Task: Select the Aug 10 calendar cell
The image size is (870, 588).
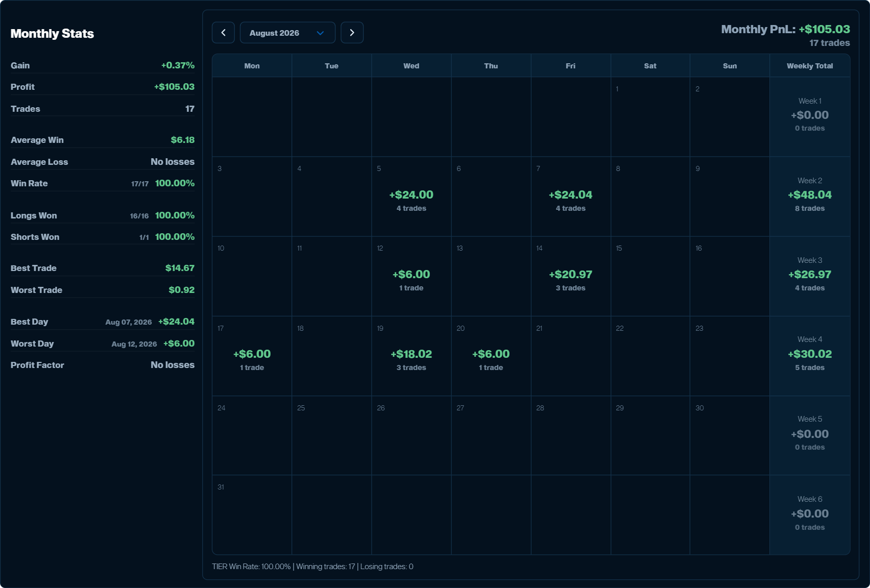Action: pyautogui.click(x=252, y=276)
